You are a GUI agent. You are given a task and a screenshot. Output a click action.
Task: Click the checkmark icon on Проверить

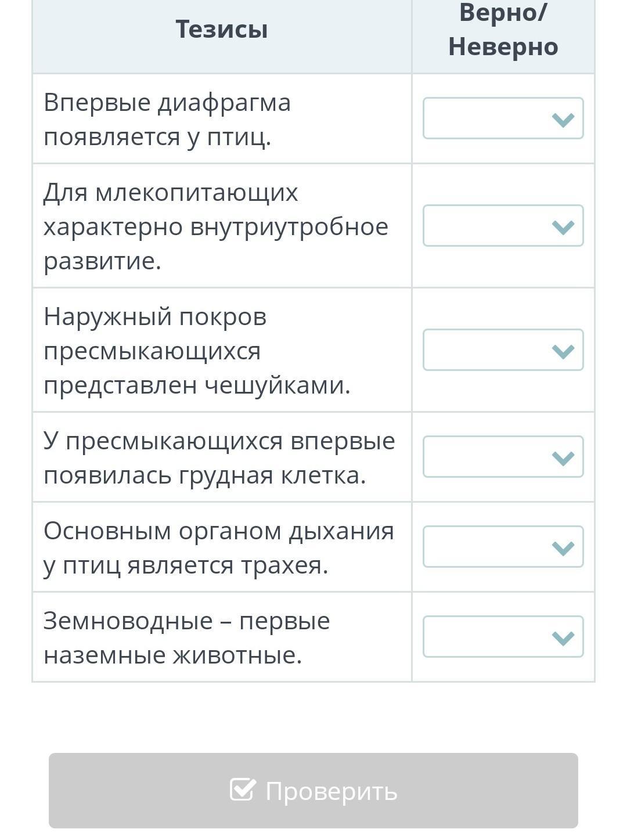242,790
